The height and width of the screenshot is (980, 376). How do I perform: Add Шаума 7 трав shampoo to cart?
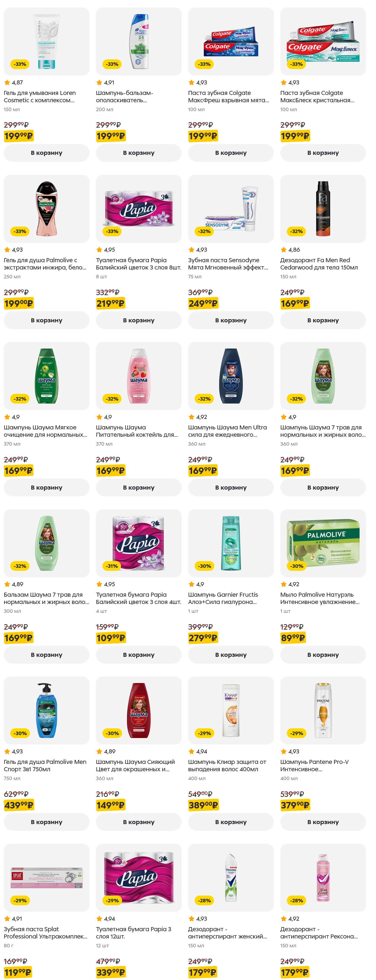click(x=323, y=488)
